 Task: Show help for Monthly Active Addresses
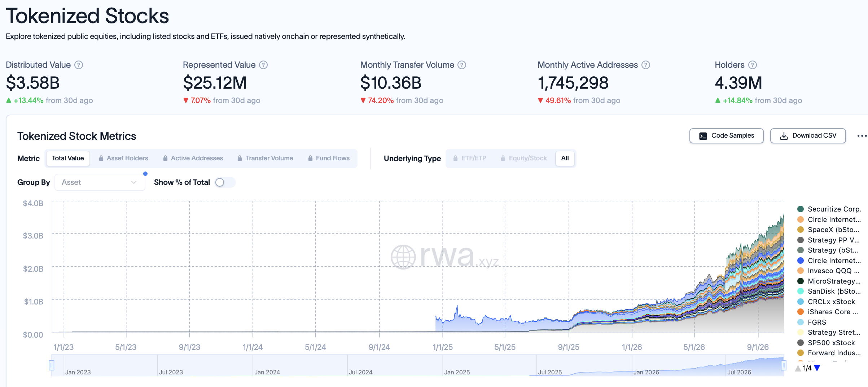(646, 65)
